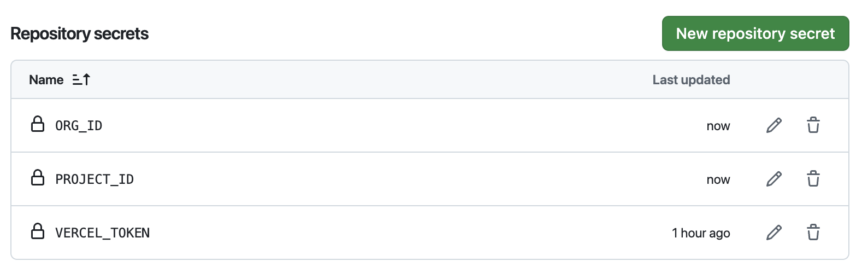This screenshot has height=267, width=868.
Task: Click the Repository secrets heading
Action: [80, 34]
